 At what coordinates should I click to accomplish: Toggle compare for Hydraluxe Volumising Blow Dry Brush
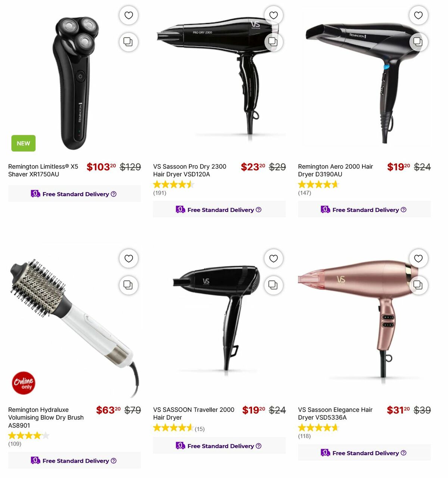point(128,285)
